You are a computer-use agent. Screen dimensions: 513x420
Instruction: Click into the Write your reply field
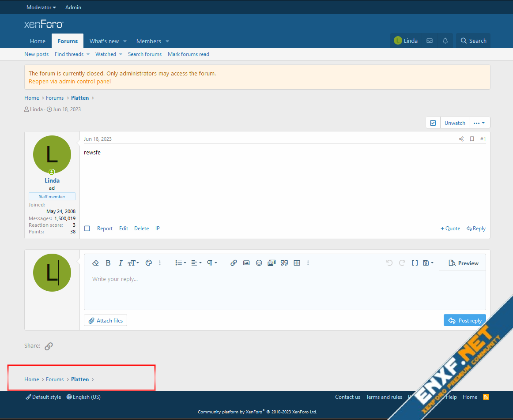tap(284, 289)
